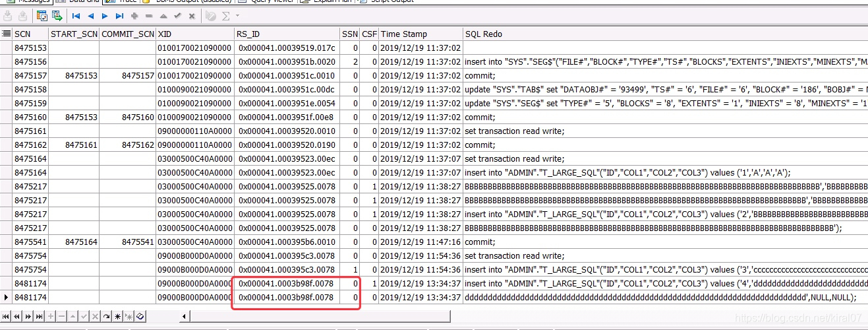Sort by the COMMIT_SCN column header
Image resolution: width=868 pixels, height=330 pixels.
(128, 34)
